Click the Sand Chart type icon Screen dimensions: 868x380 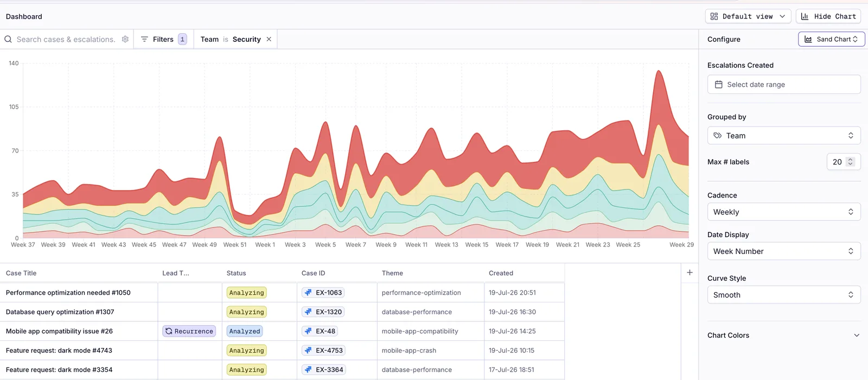click(808, 39)
